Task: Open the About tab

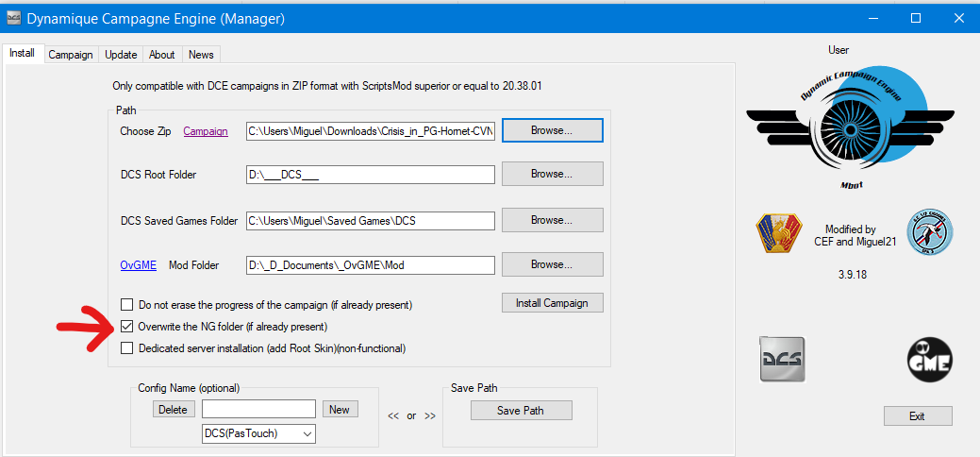Action: pyautogui.click(x=162, y=55)
